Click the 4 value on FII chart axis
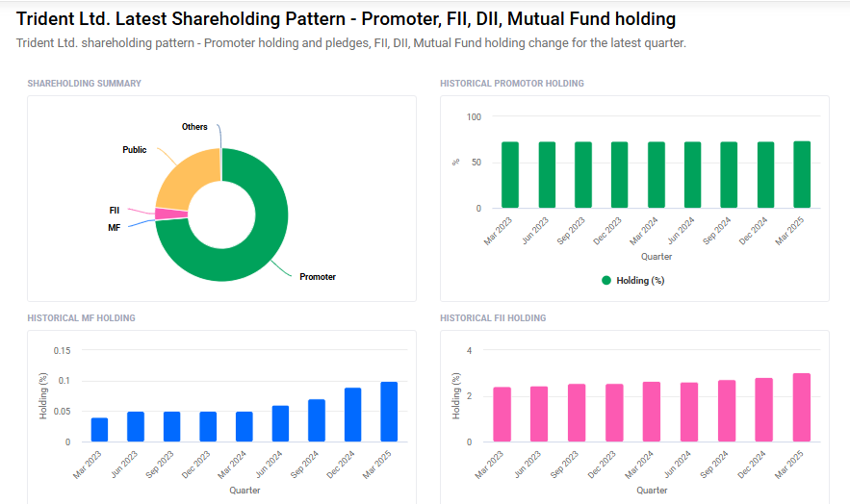This screenshot has height=504, width=850. [470, 351]
